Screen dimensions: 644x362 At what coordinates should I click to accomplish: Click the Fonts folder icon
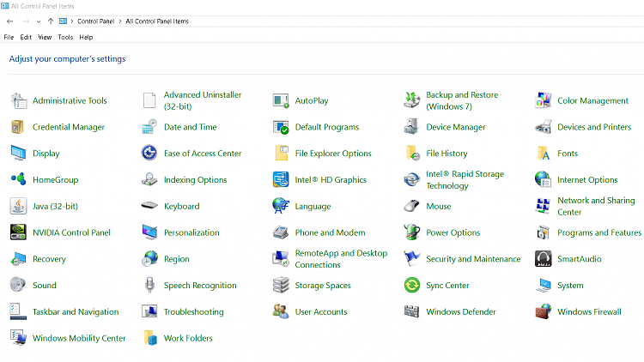(544, 153)
